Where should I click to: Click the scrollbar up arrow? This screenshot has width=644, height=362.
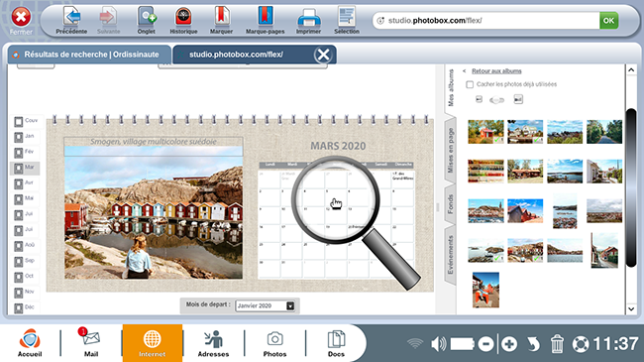tap(631, 70)
